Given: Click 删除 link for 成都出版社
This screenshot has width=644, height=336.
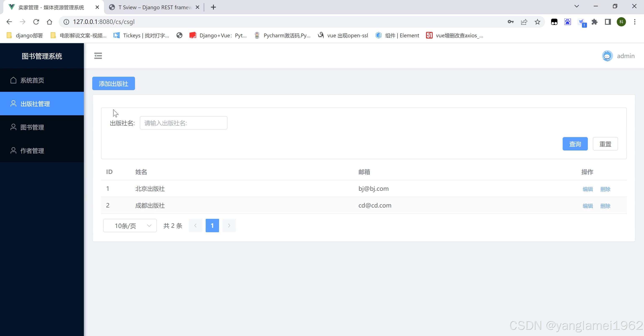Looking at the screenshot, I should click(x=605, y=206).
